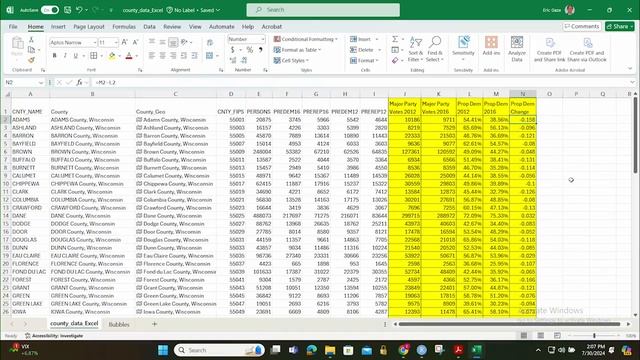Toggle Wrap Text in Alignment group
The width and height of the screenshot is (640, 360).
210,42
